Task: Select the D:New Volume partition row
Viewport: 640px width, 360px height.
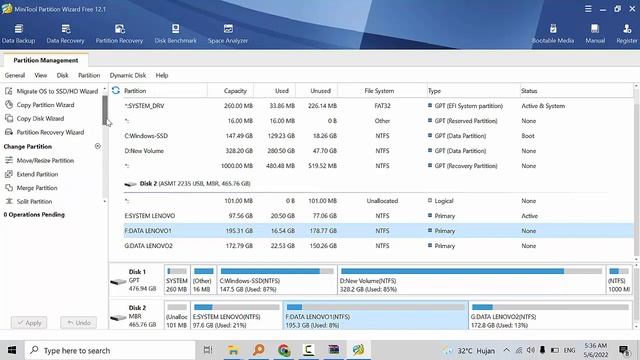Action: [378, 151]
